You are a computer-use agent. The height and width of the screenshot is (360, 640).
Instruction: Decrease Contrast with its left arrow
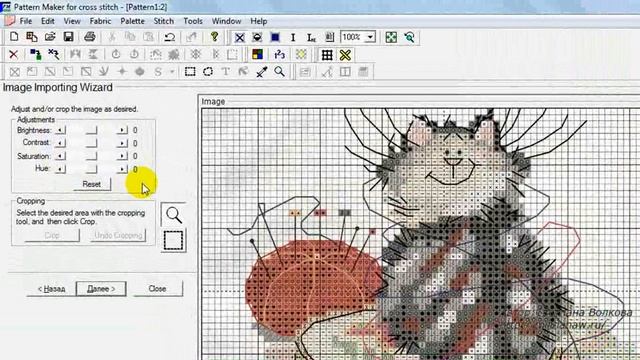pyautogui.click(x=60, y=143)
